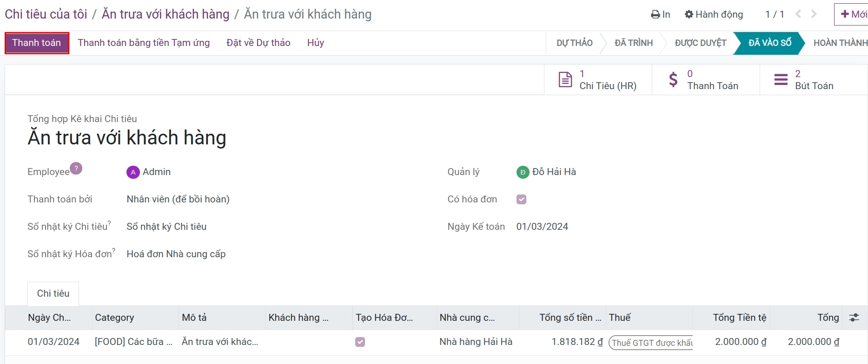Click Hoá đơn Nhà cung cấp value
The width and height of the screenshot is (868, 364).
(176, 254)
